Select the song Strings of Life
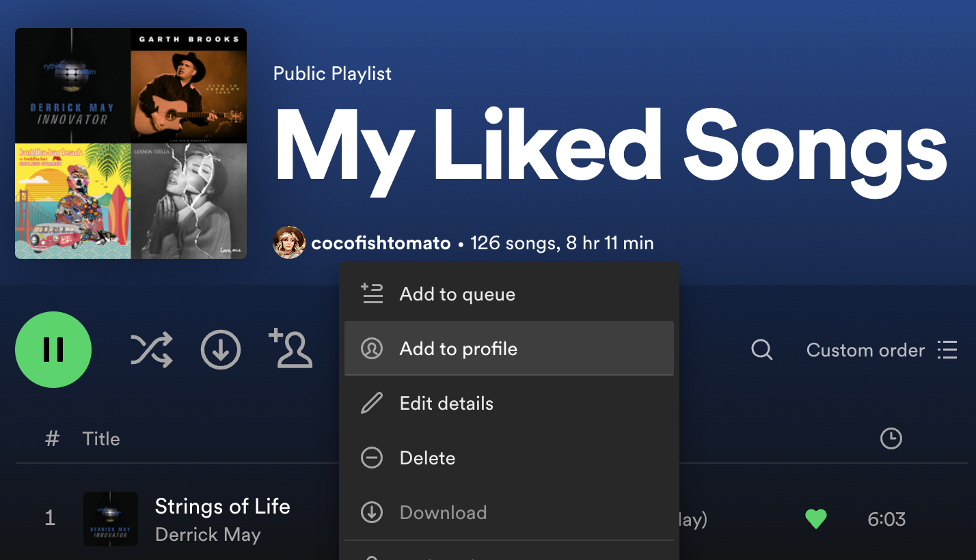Screen dimensions: 976x560 pyautogui.click(x=223, y=506)
